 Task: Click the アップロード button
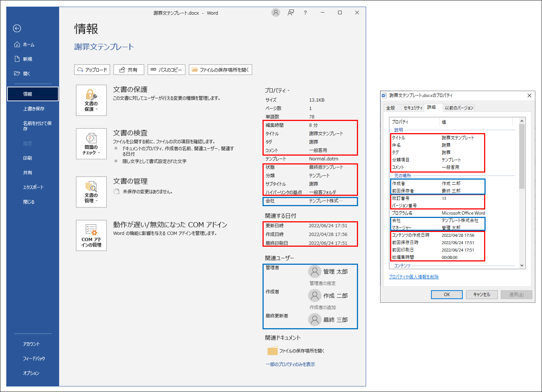[x=92, y=70]
